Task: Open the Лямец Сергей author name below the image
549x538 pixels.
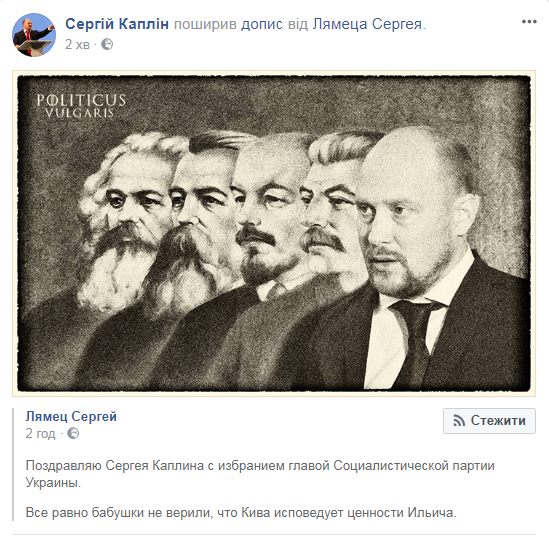Action: 71,417
